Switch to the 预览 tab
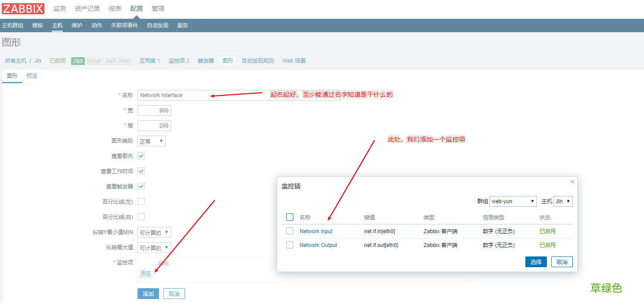 click(31, 76)
